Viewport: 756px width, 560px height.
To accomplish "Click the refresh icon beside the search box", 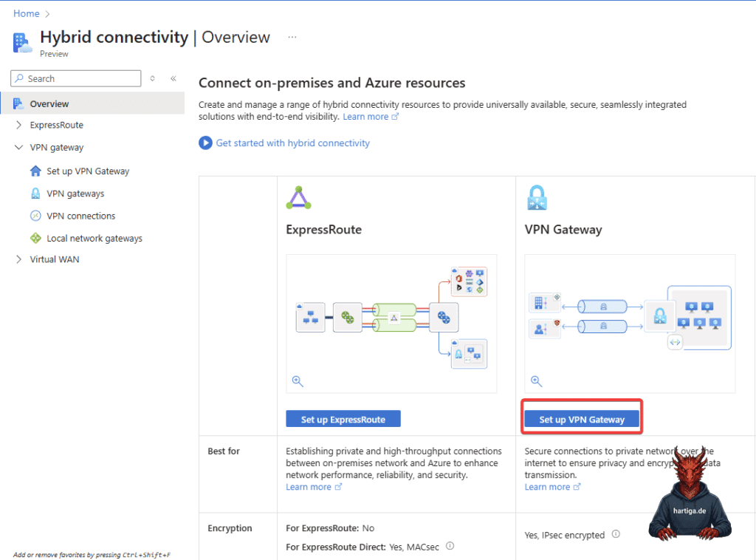I will tap(154, 78).
